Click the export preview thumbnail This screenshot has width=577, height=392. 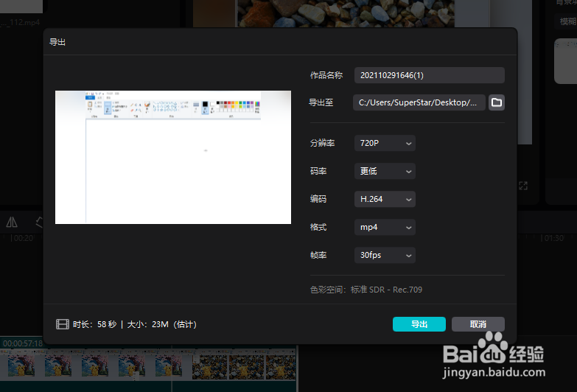(173, 157)
